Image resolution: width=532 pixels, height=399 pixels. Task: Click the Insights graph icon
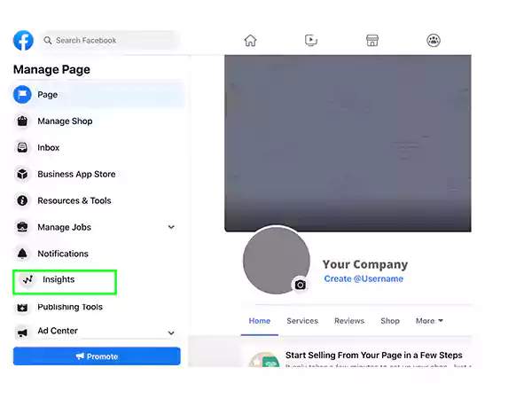coord(27,279)
